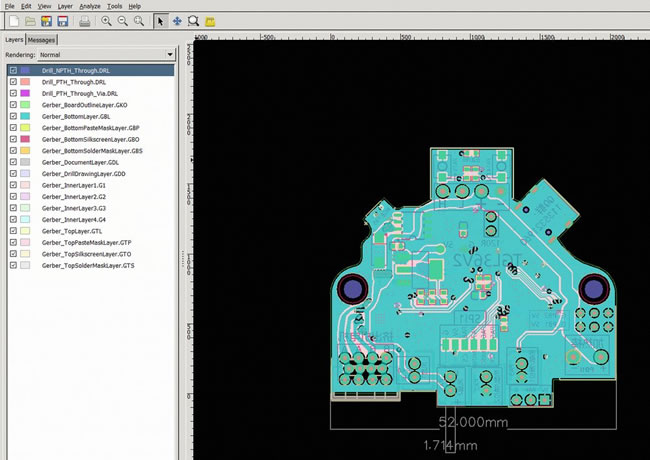Screen dimensions: 650x460
Task: Select the pointer arrow tool
Action: click(161, 21)
